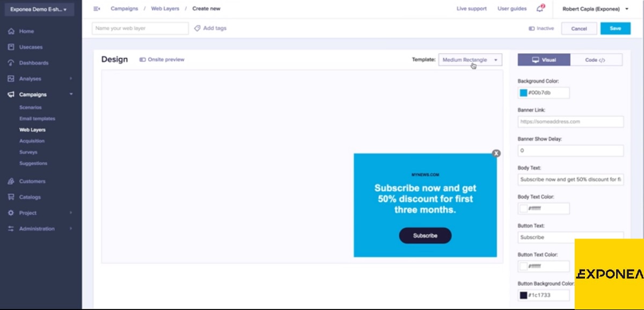Viewport: 644px width, 310px height.
Task: Click the Catalogs cart icon
Action: click(x=11, y=197)
